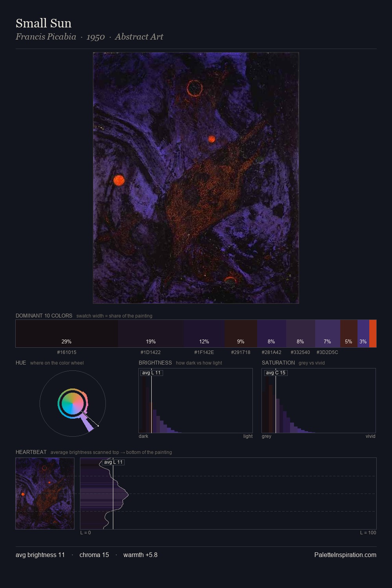Screen dimensions: 392x588
Task: Select the second 8% swatch #332540
Action: [x=301, y=334]
